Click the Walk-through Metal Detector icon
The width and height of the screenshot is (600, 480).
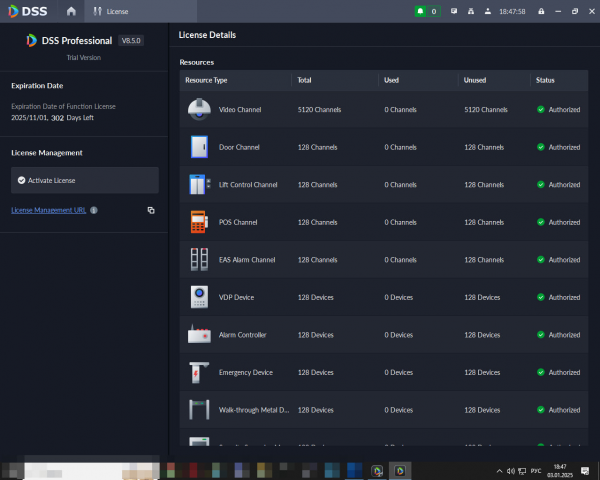tap(199, 410)
